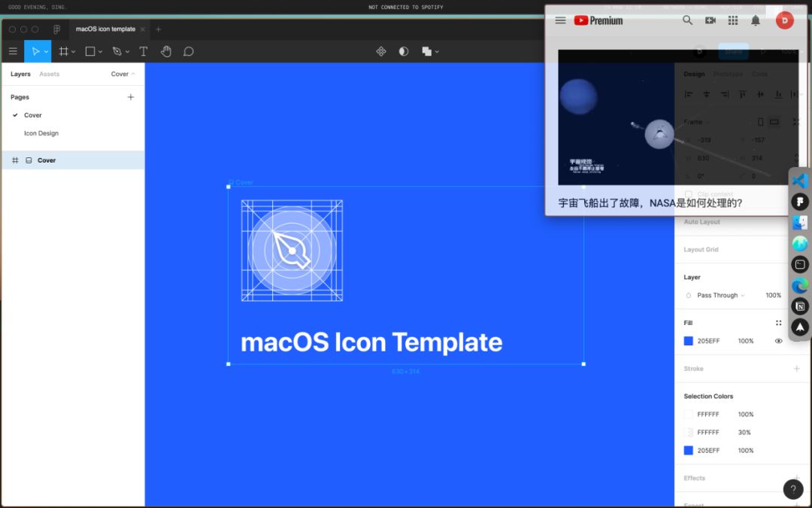Toggle Fill visibility eye icon
The image size is (812, 508).
point(778,341)
